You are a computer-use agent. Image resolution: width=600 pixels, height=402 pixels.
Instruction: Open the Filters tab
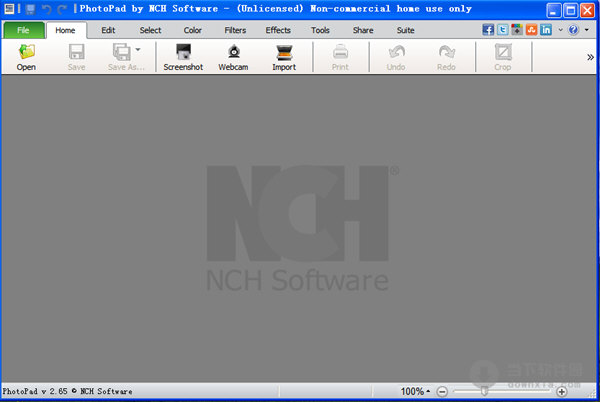click(x=235, y=30)
